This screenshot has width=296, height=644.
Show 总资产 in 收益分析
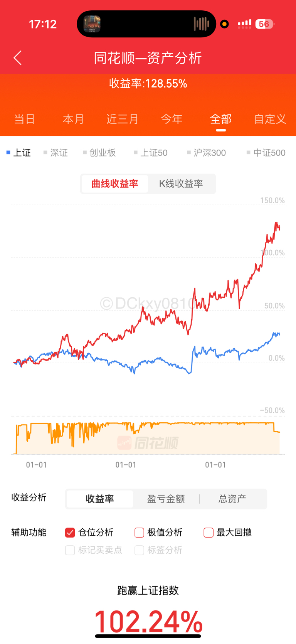click(x=232, y=499)
